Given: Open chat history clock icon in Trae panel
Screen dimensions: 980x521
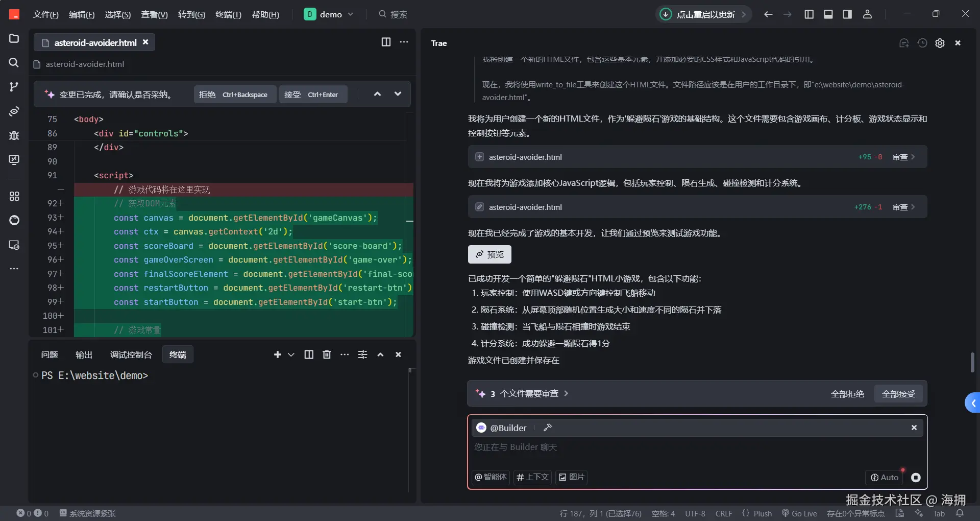Looking at the screenshot, I should [x=922, y=43].
